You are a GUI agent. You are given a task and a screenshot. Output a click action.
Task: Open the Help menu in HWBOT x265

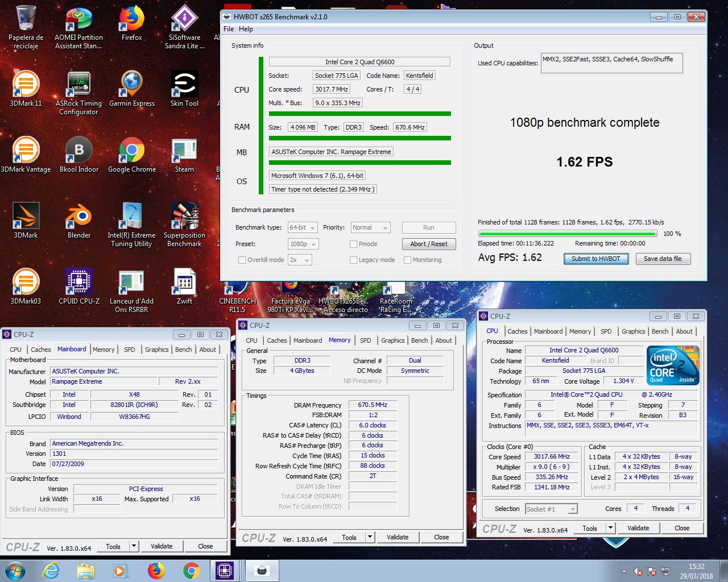(246, 29)
